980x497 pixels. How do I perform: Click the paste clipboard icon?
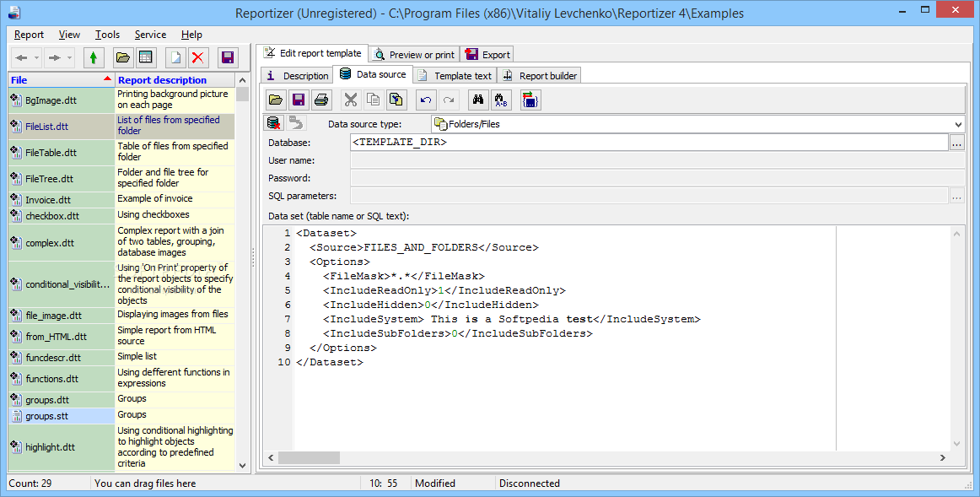[396, 100]
